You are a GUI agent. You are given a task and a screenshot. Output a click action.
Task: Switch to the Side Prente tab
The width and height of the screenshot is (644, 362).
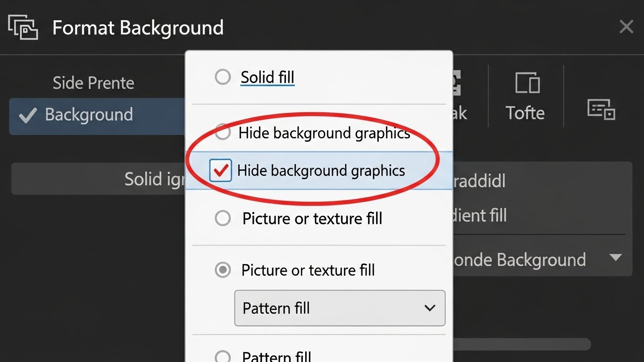[93, 83]
